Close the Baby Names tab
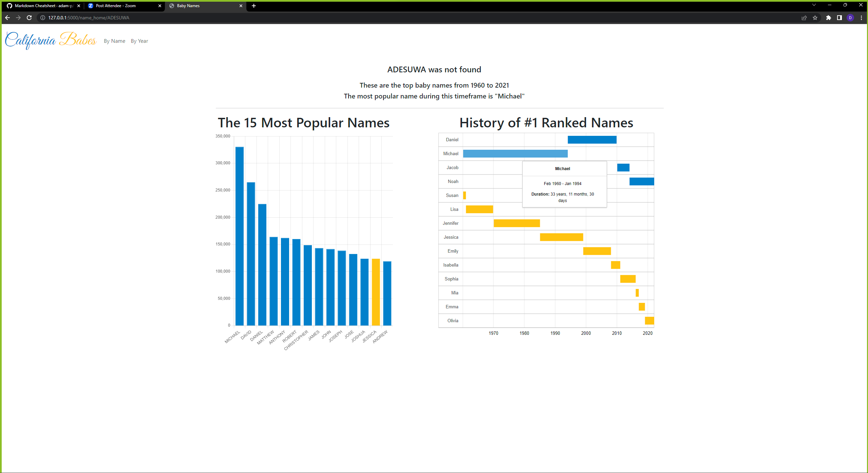 tap(241, 6)
